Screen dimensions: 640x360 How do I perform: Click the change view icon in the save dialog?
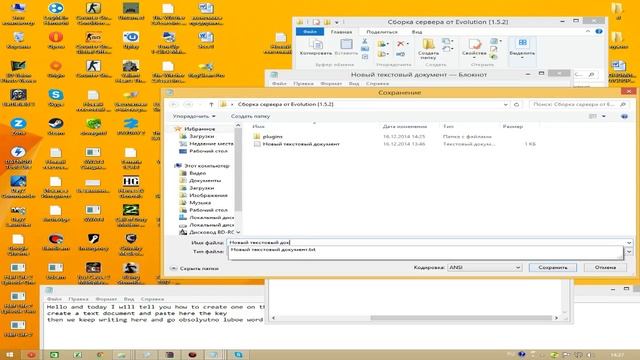tap(593, 117)
